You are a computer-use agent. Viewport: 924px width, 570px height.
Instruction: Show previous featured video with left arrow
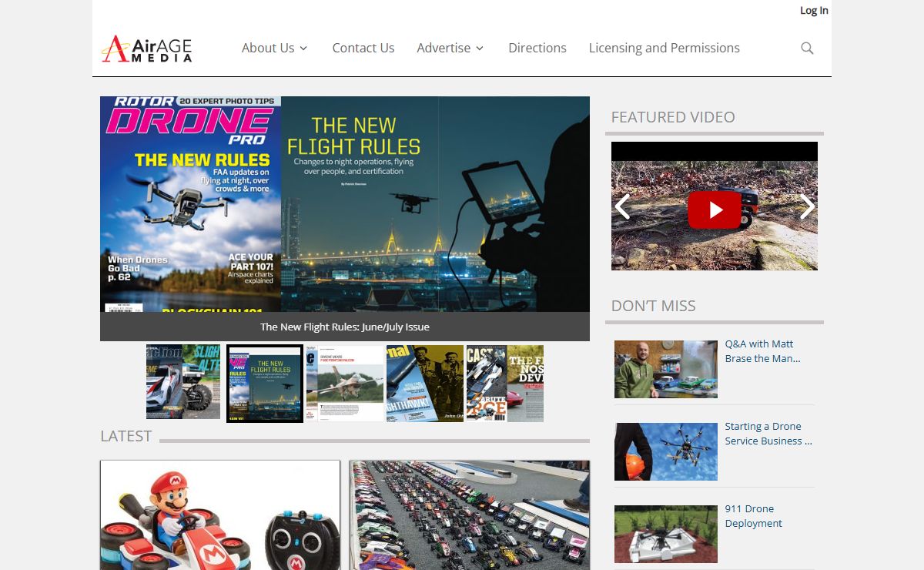(x=622, y=206)
